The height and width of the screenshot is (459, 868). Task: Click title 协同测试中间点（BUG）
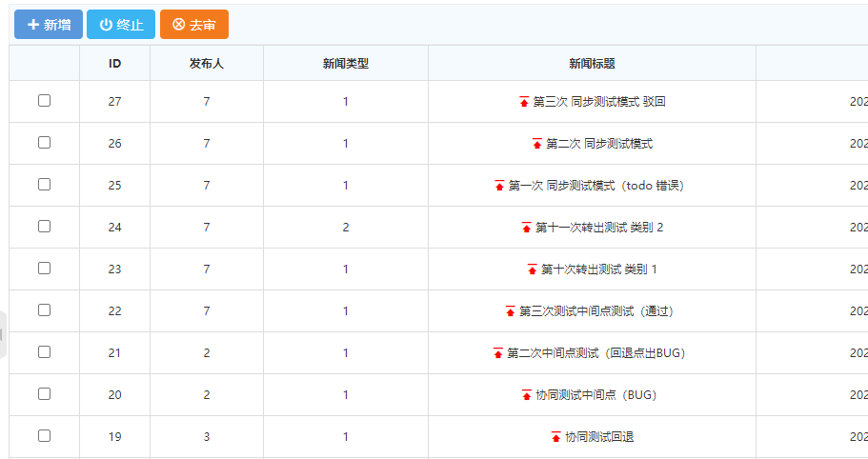click(596, 395)
